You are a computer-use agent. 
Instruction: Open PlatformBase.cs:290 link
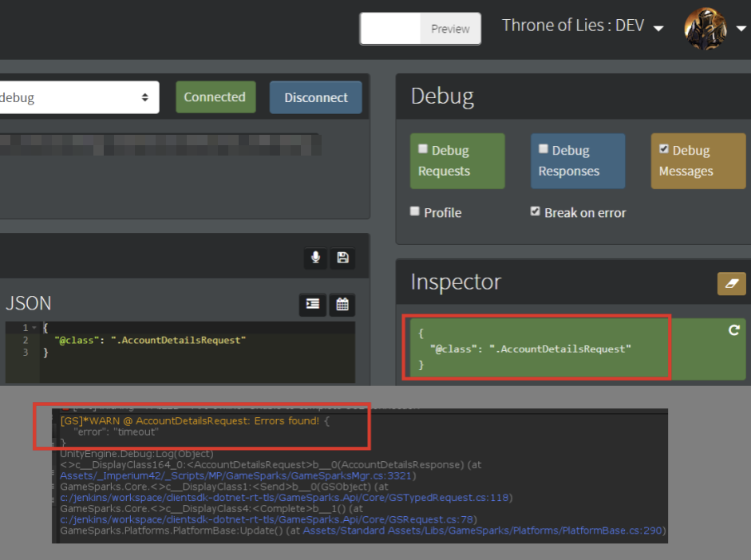[x=482, y=530]
